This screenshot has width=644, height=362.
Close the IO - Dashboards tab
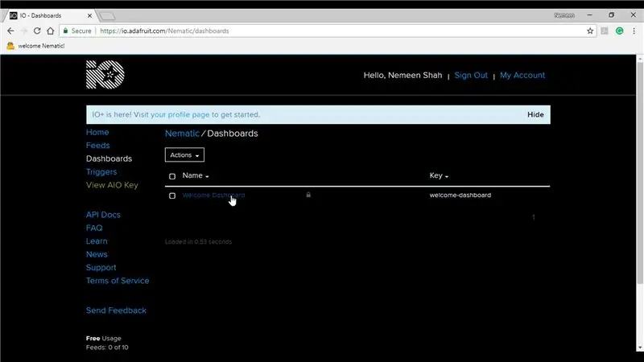[89, 15]
